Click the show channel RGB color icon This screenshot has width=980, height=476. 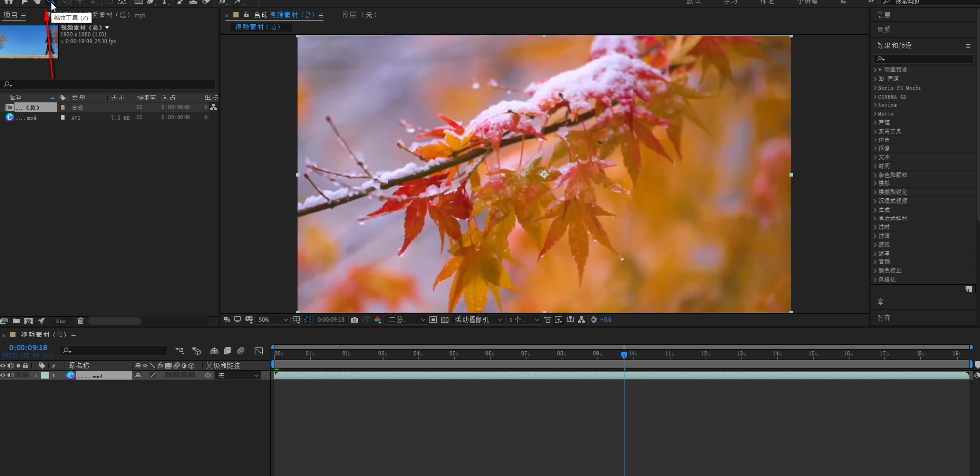378,319
